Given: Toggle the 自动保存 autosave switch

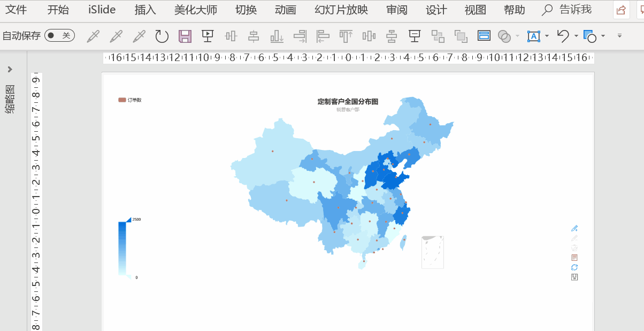Looking at the screenshot, I should click(x=59, y=35).
